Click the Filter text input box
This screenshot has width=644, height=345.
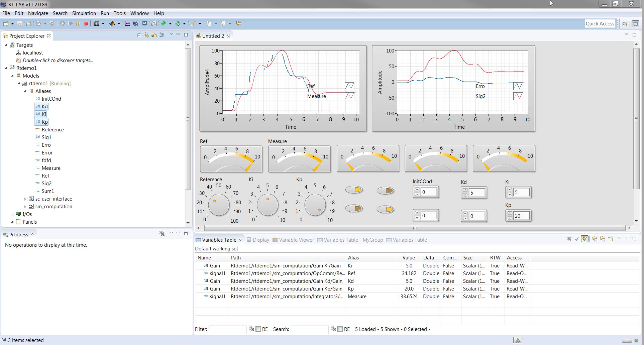click(228, 329)
